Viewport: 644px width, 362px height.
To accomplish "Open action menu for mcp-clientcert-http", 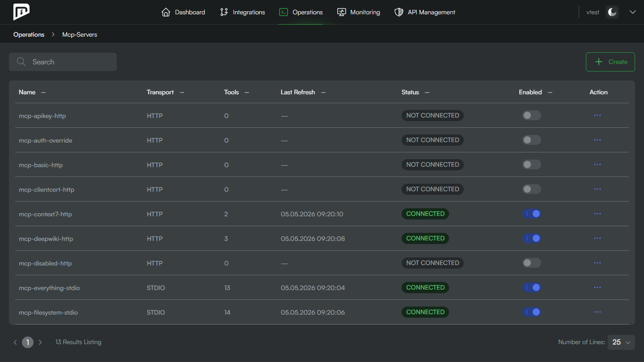I will click(597, 189).
